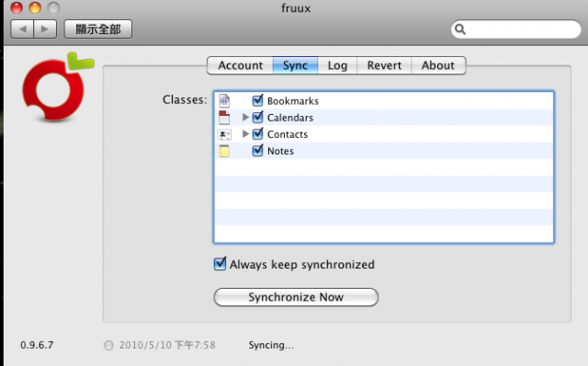588x366 pixels.
Task: Click the Calendars calendar icon
Action: coord(224,118)
